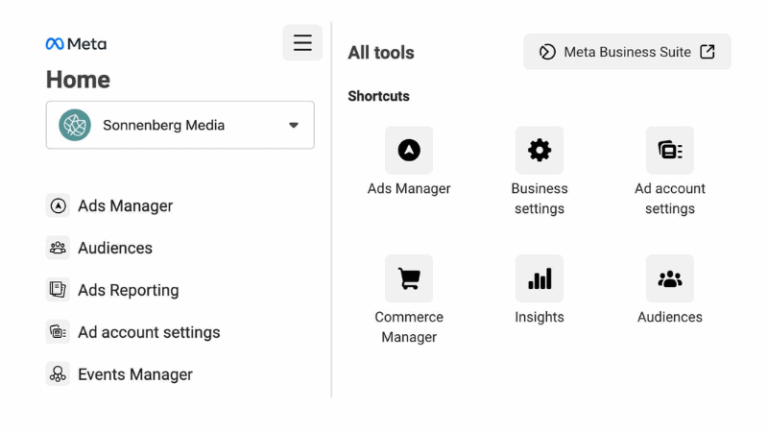This screenshot has height=432, width=768.
Task: Click the Ads Reporting sidebar icon
Action: click(x=58, y=290)
